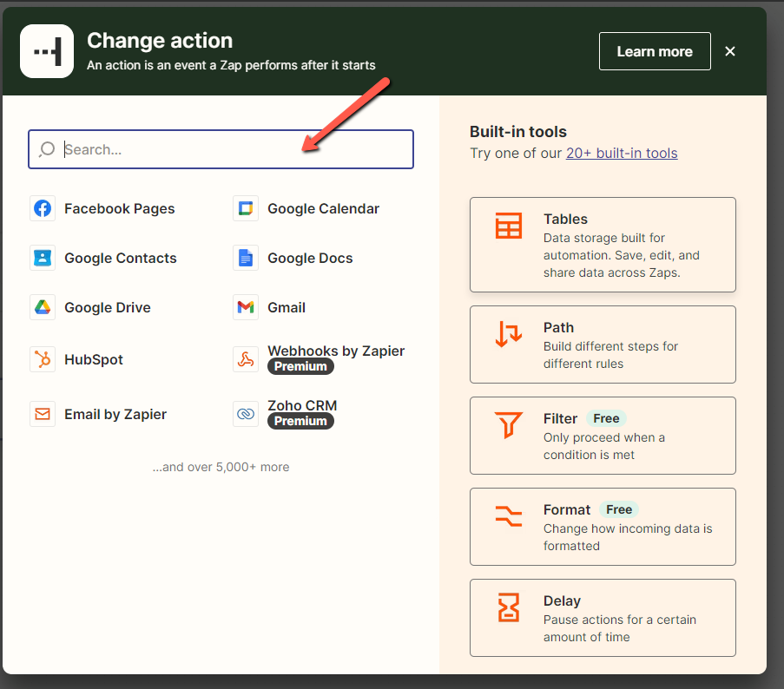The width and height of the screenshot is (784, 689).
Task: Choose Zoho CRM label
Action: pos(302,405)
